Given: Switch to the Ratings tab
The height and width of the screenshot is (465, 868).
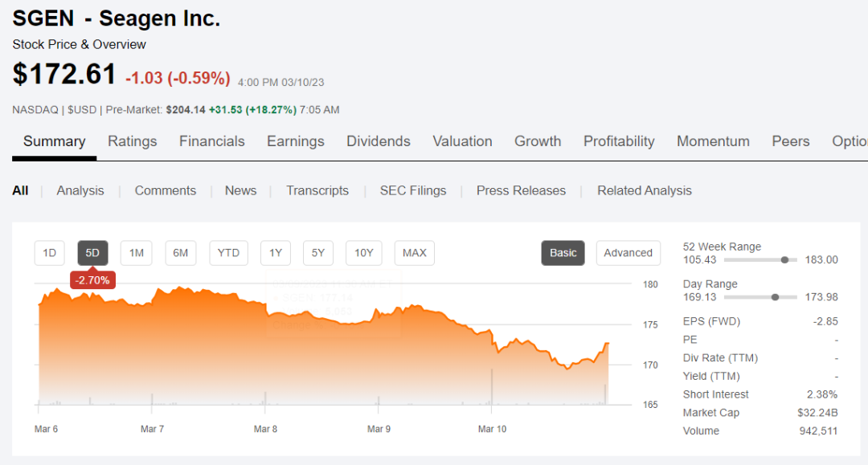Looking at the screenshot, I should pos(133,141).
